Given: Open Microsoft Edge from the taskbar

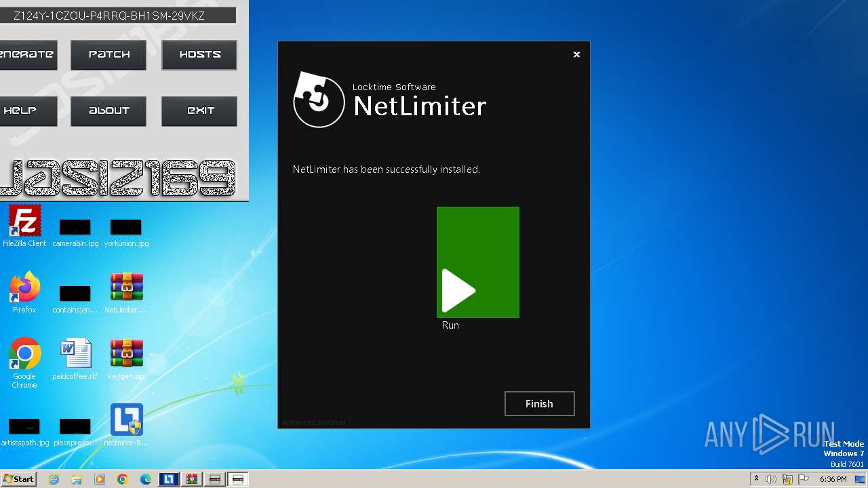Looking at the screenshot, I should click(x=146, y=479).
